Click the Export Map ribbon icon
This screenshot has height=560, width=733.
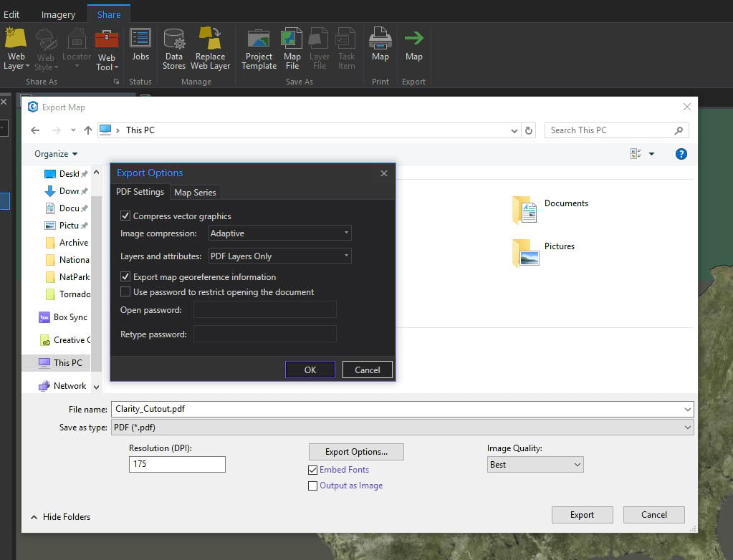click(413, 44)
